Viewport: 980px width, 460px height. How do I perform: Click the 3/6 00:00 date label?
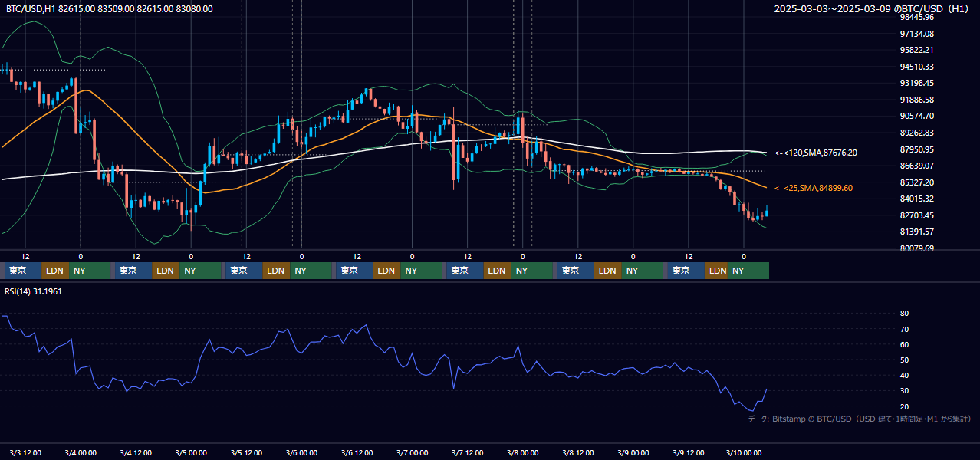[x=301, y=452]
